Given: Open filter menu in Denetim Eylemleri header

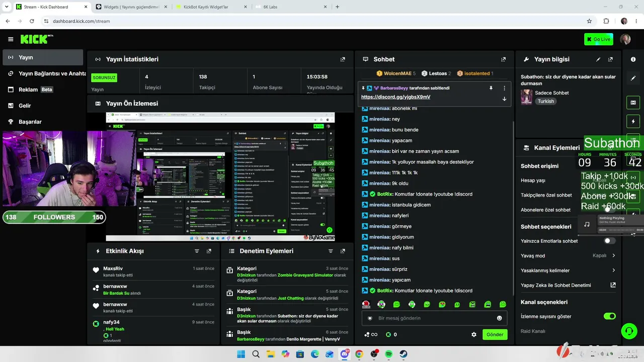Looking at the screenshot, I should point(331,251).
